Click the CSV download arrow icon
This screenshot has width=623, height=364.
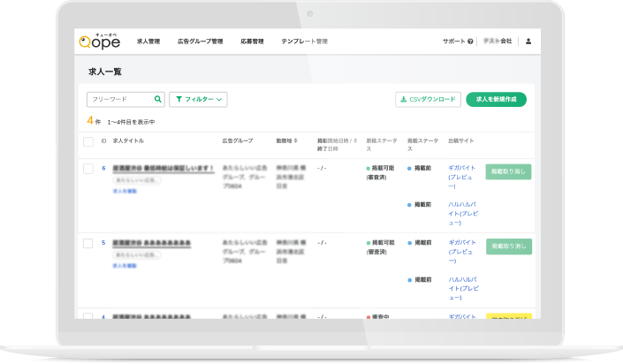[x=403, y=100]
